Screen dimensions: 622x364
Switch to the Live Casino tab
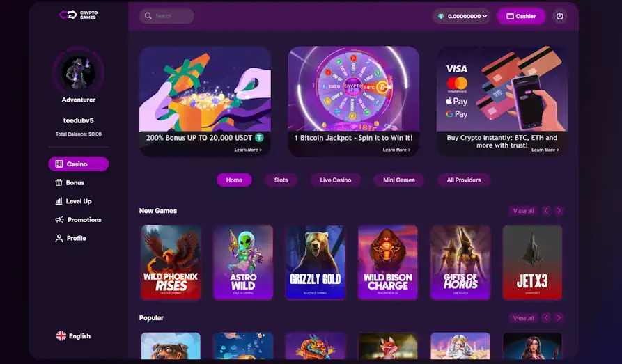(x=336, y=180)
